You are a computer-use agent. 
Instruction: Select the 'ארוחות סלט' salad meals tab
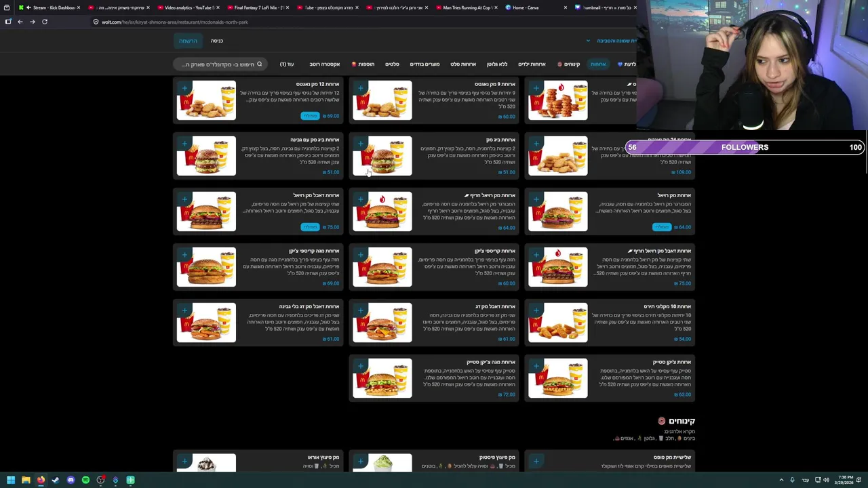click(x=463, y=64)
